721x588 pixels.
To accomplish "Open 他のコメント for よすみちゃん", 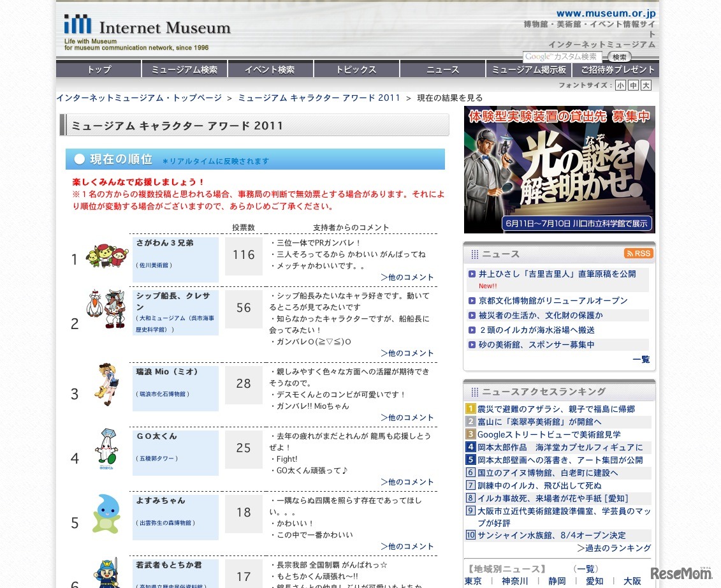I will (407, 546).
